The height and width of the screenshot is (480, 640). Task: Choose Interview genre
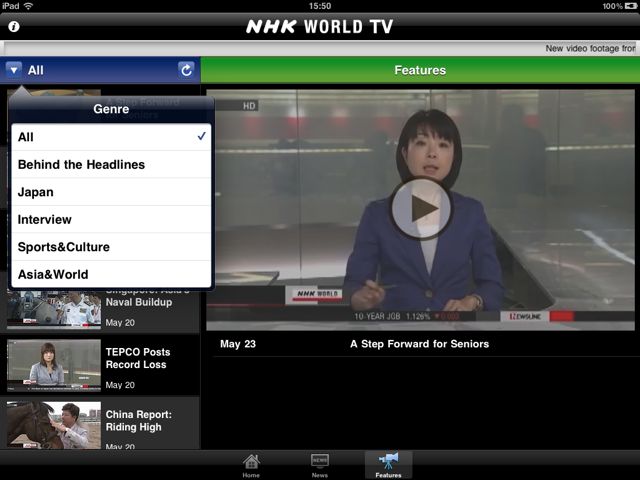tap(111, 219)
